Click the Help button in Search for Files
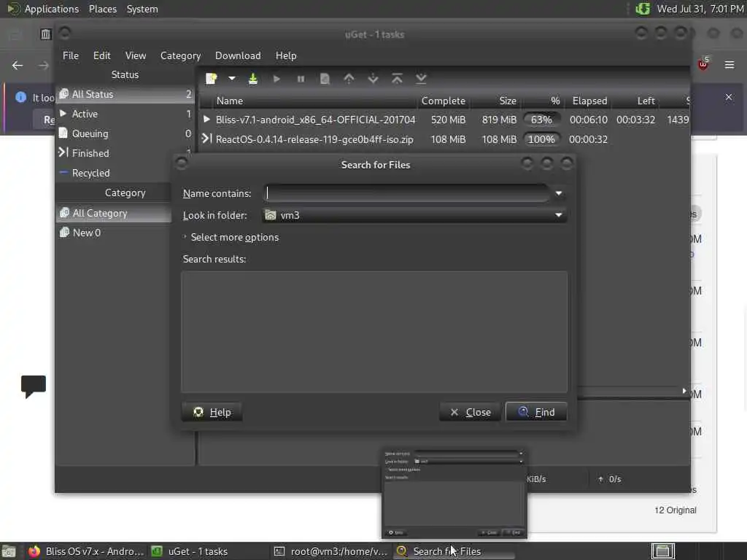This screenshot has height=560, width=747. pyautogui.click(x=212, y=412)
